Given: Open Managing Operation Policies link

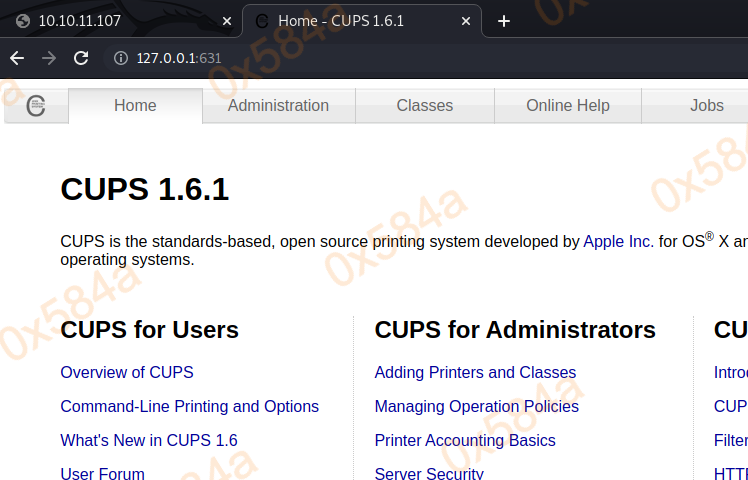Looking at the screenshot, I should coord(477,407).
